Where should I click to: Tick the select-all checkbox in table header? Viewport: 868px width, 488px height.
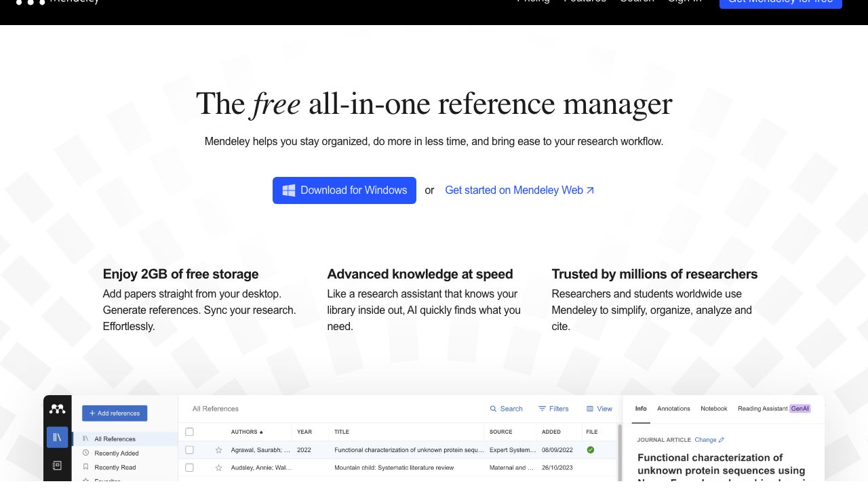tap(189, 432)
